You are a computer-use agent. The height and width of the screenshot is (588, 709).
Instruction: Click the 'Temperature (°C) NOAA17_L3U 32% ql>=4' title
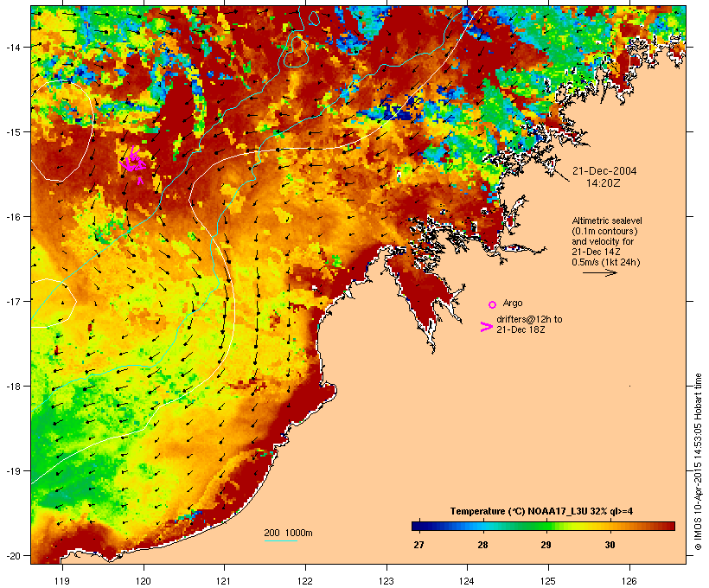pos(541,511)
